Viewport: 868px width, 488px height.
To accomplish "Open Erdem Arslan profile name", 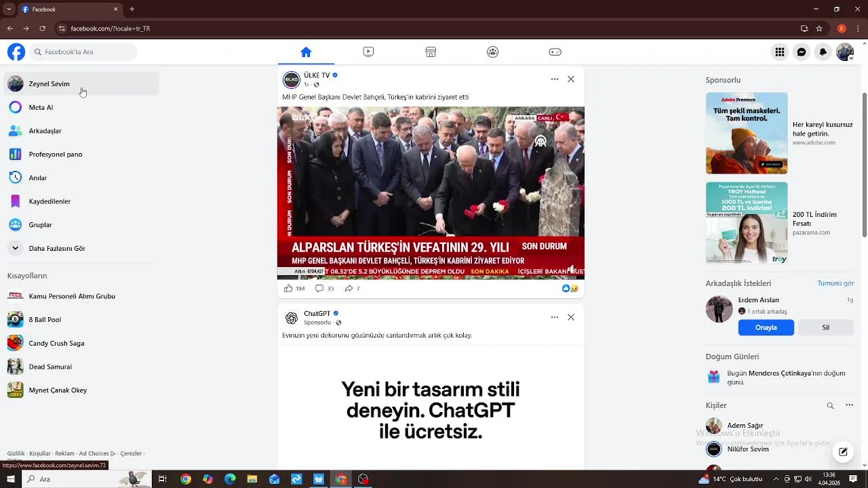I will point(758,300).
